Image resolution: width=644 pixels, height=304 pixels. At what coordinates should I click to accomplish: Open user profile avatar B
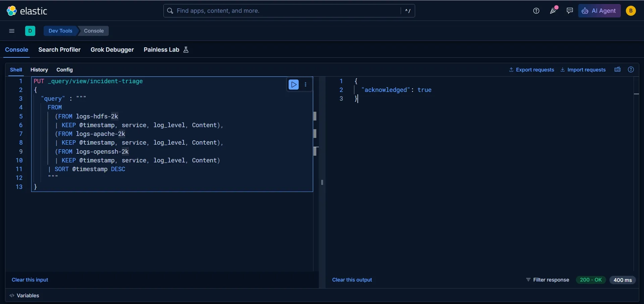631,11
